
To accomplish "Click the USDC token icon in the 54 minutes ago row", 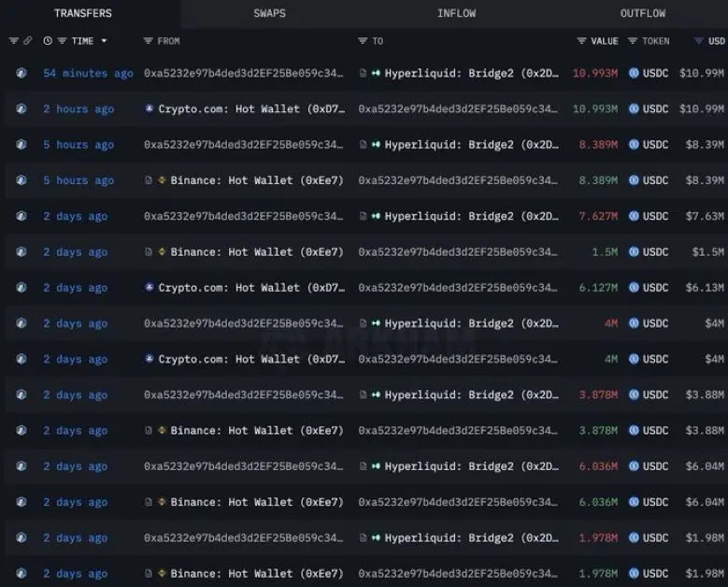I will [634, 73].
